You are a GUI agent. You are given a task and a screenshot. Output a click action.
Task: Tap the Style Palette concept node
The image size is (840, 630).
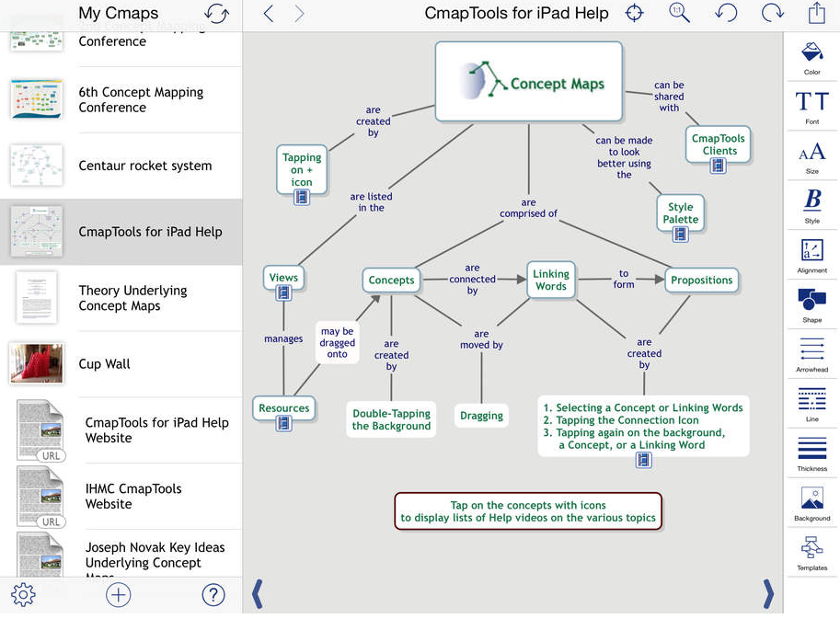click(x=681, y=213)
